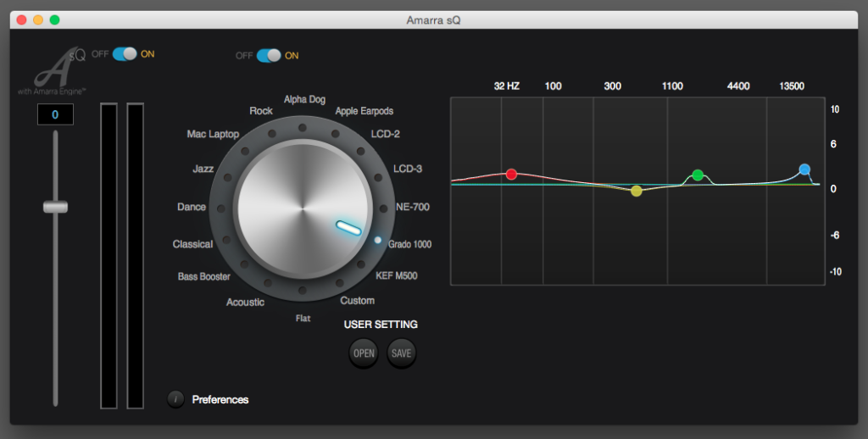Select the blue EQ band handle
Viewport: 868px width, 439px height.
805,169
